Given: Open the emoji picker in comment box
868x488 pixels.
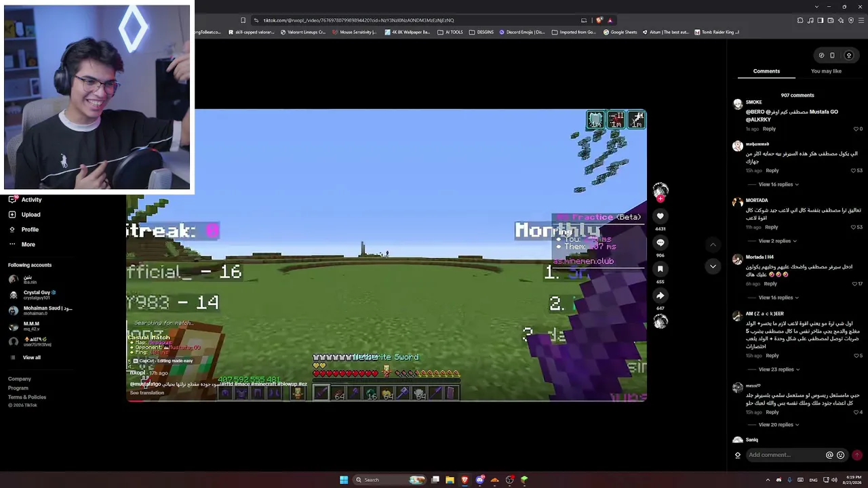Looking at the screenshot, I should (841, 455).
